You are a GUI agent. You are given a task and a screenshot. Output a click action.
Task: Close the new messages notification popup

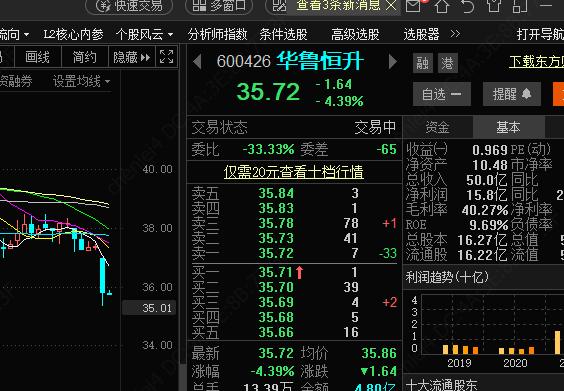pos(391,5)
